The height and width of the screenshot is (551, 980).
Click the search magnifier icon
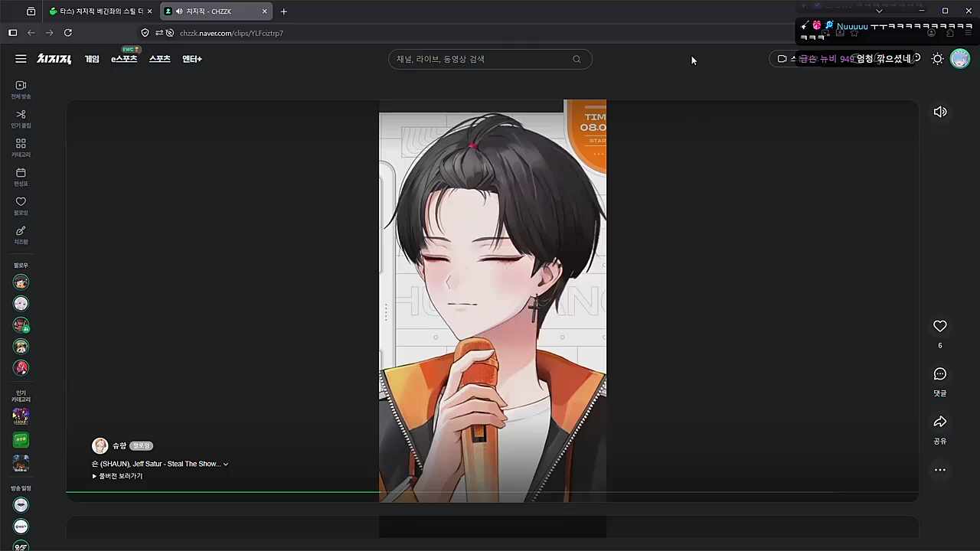577,59
